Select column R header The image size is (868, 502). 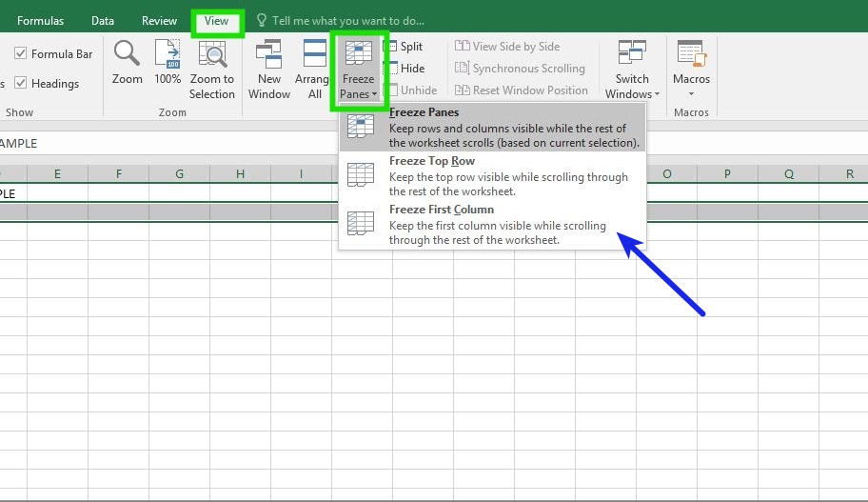point(843,174)
